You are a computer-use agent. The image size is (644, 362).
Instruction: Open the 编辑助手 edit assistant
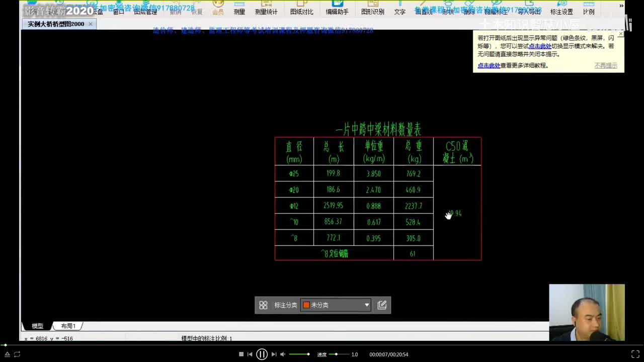pyautogui.click(x=337, y=8)
